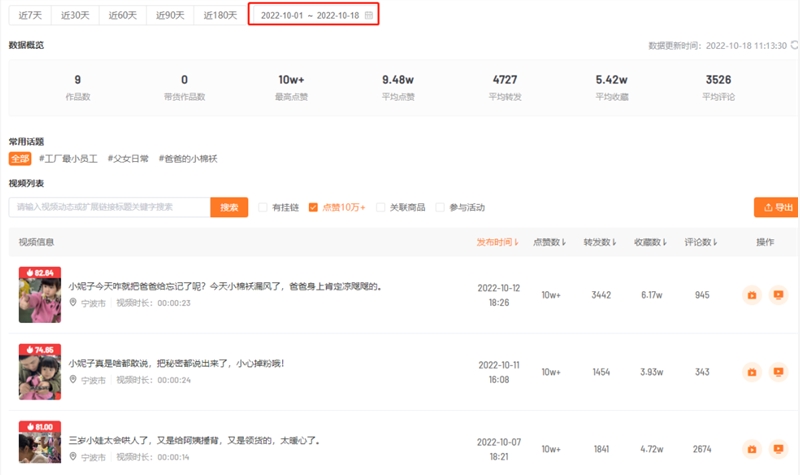Click play video icon for 2022-10-12 video
The image size is (800, 475).
coord(778,295)
